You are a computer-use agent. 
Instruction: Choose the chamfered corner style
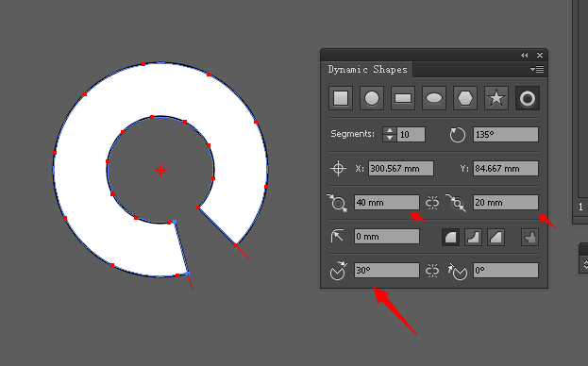(496, 237)
